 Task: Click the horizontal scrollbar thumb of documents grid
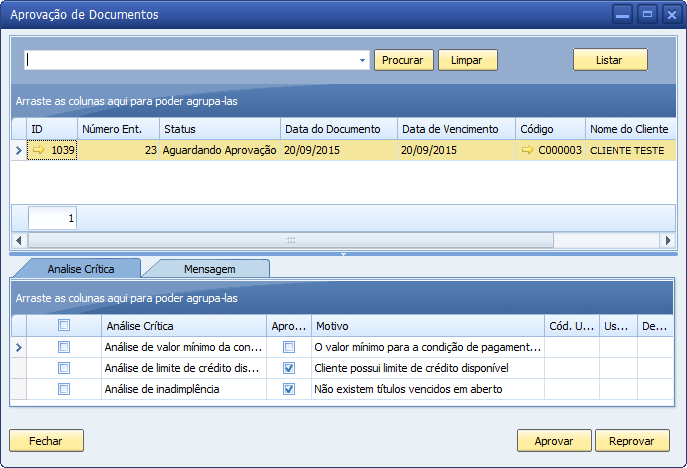pos(291,240)
